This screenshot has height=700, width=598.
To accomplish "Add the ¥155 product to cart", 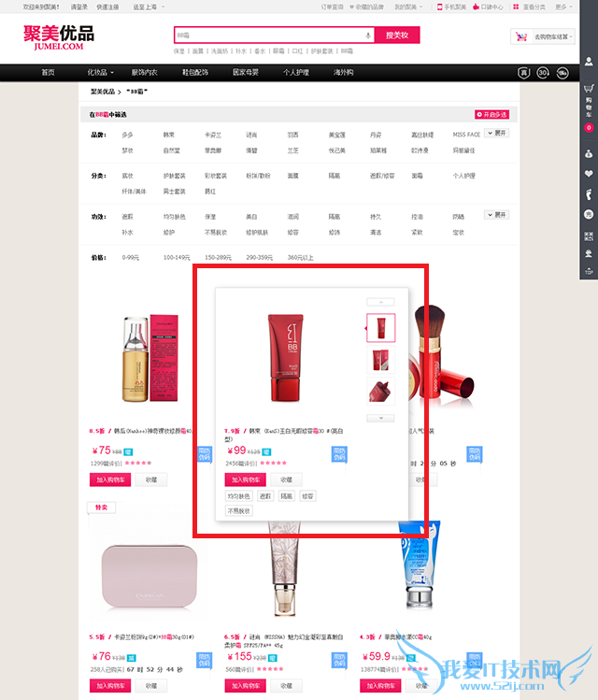I will pos(245,686).
